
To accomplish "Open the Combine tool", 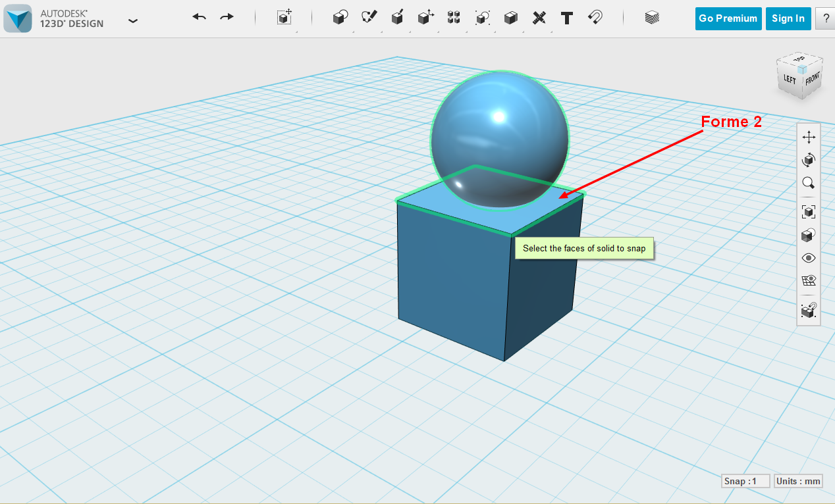I will pyautogui.click(x=510, y=18).
